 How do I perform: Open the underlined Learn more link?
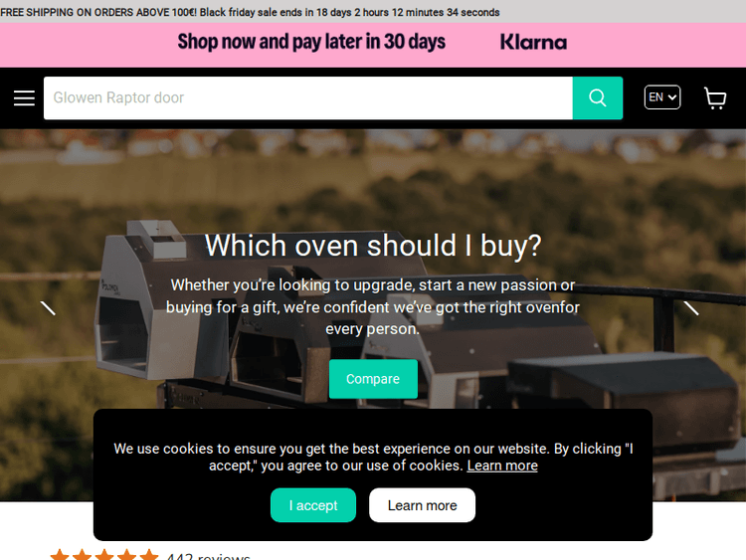[502, 466]
